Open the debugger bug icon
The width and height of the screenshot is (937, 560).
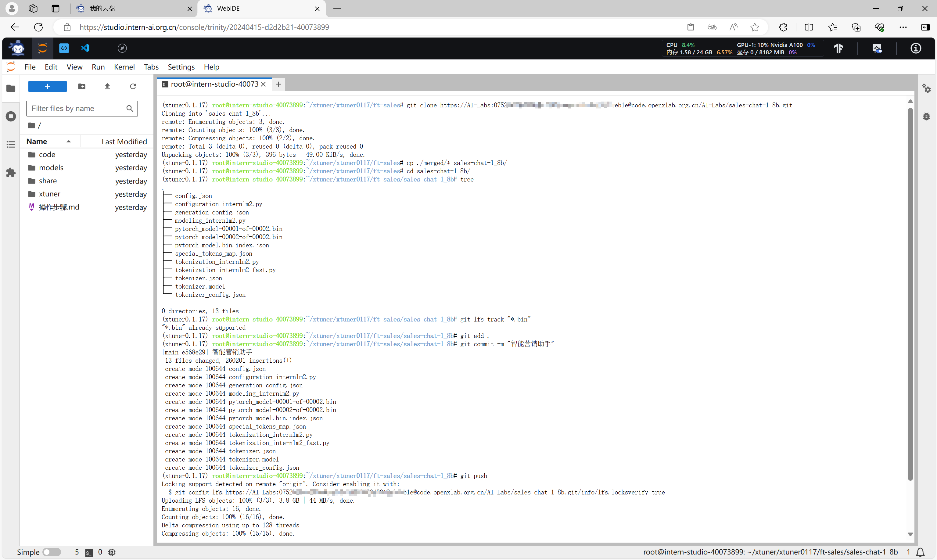point(926,116)
